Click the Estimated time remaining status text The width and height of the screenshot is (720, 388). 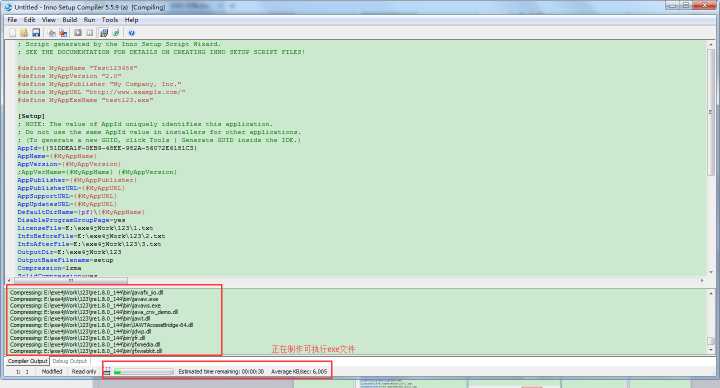[221, 371]
